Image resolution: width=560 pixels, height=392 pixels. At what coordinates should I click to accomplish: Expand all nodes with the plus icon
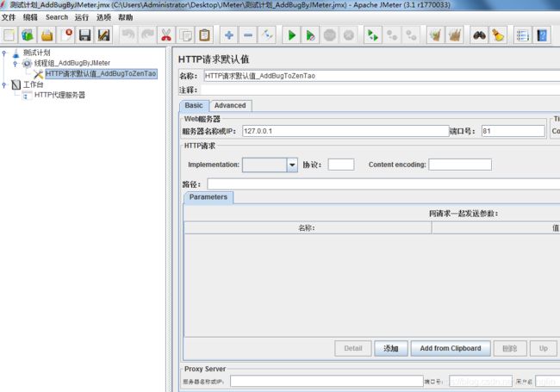[229, 35]
